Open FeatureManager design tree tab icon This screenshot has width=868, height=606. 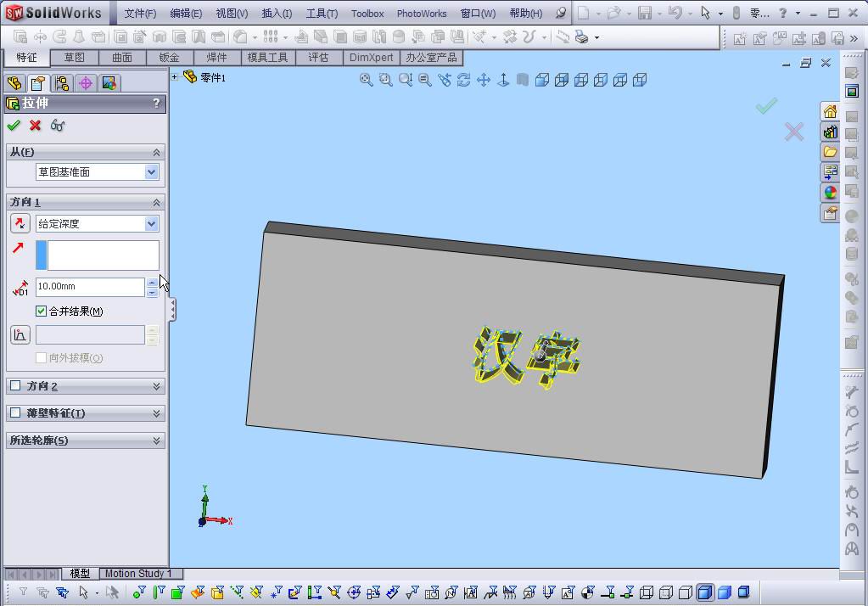click(x=15, y=84)
